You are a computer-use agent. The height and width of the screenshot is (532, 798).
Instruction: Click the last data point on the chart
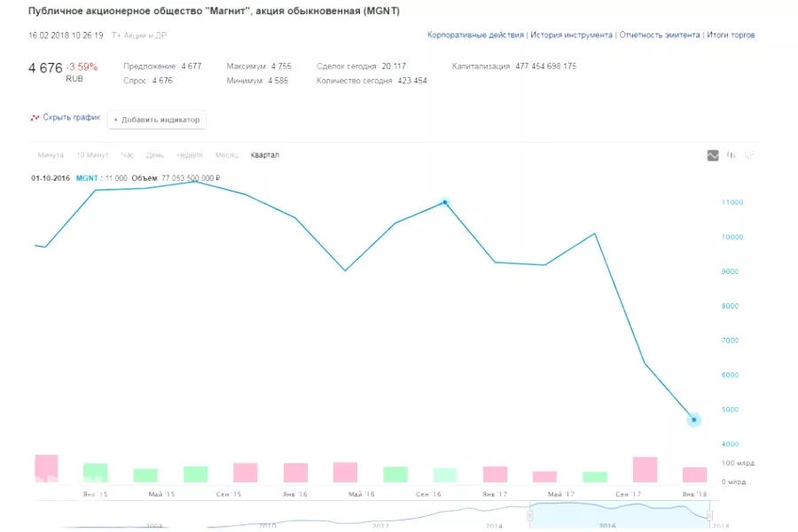(x=694, y=419)
